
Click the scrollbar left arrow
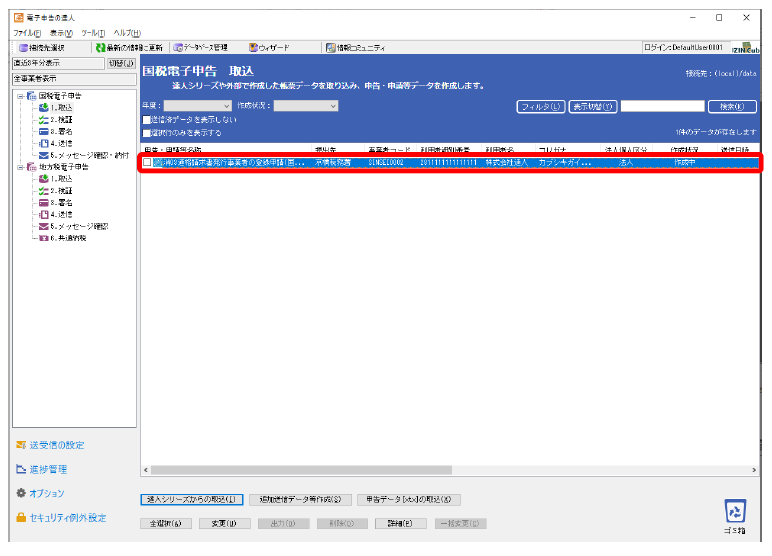146,470
